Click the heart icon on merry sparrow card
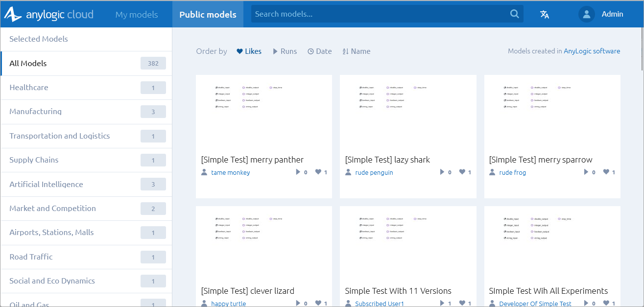 pos(606,172)
